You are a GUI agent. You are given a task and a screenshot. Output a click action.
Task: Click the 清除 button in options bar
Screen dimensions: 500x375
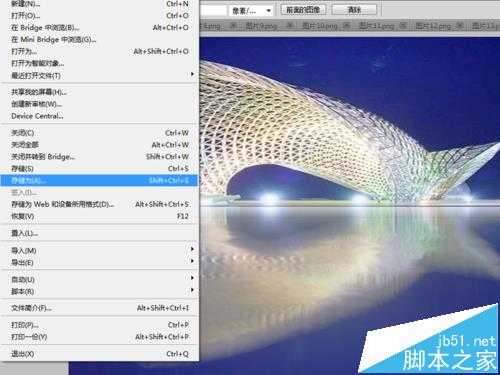pos(354,10)
